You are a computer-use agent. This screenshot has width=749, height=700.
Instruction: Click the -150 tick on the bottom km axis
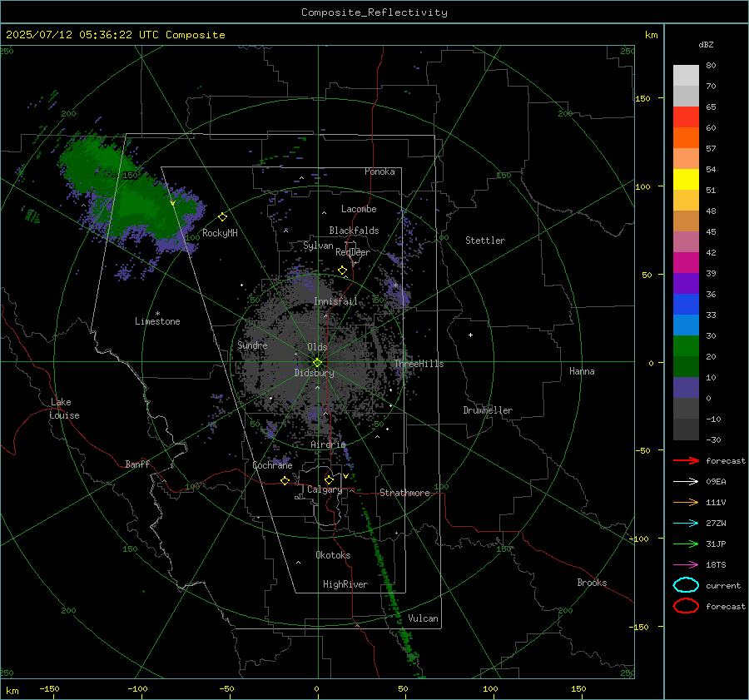49,688
